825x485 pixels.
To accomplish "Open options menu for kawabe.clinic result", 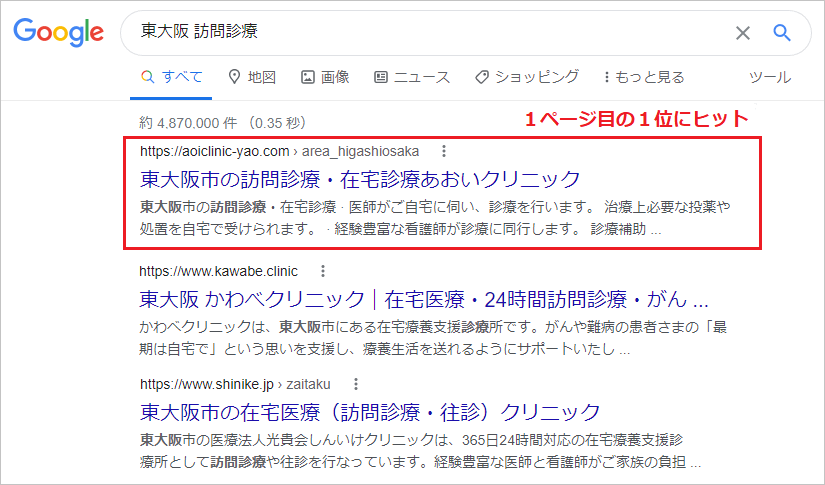I will [x=323, y=271].
